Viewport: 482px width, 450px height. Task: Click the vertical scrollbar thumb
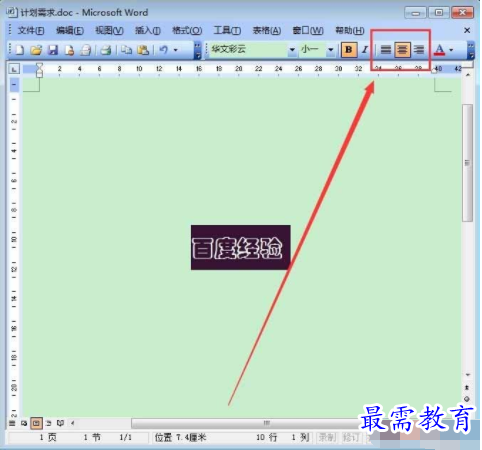tap(467, 163)
